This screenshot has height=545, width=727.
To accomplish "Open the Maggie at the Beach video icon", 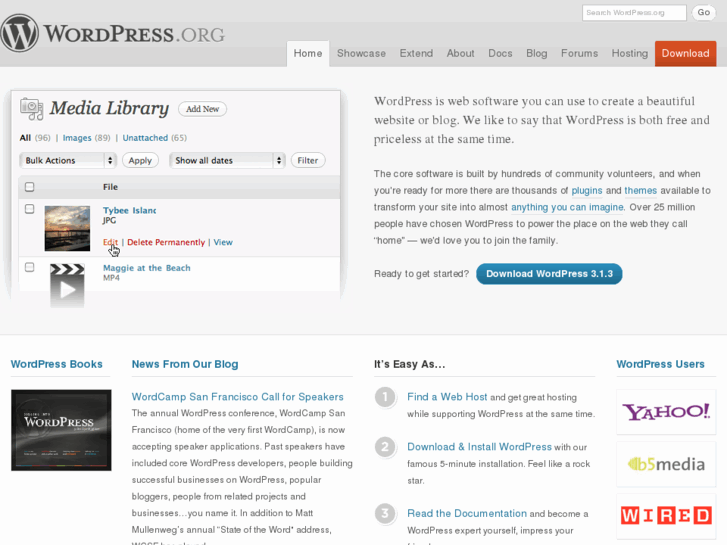I will (x=67, y=285).
